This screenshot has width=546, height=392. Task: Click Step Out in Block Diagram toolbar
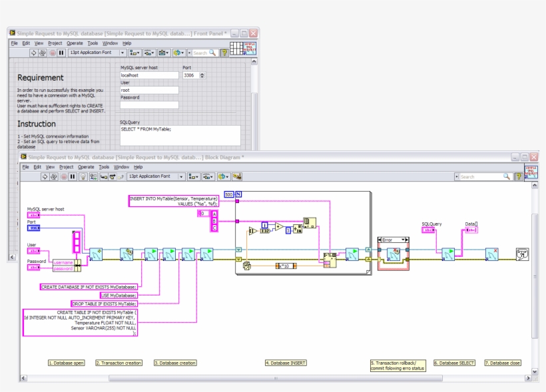coord(121,177)
